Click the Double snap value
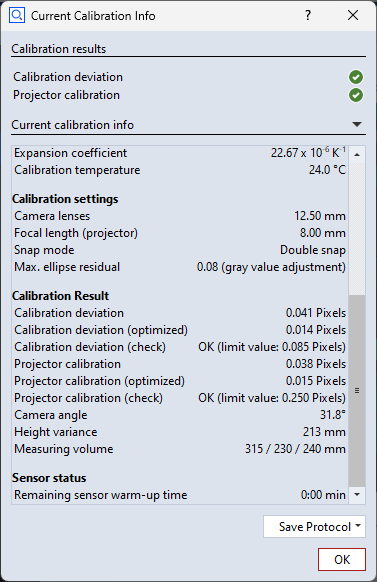Screen dimensions: 377x582 coord(313,250)
